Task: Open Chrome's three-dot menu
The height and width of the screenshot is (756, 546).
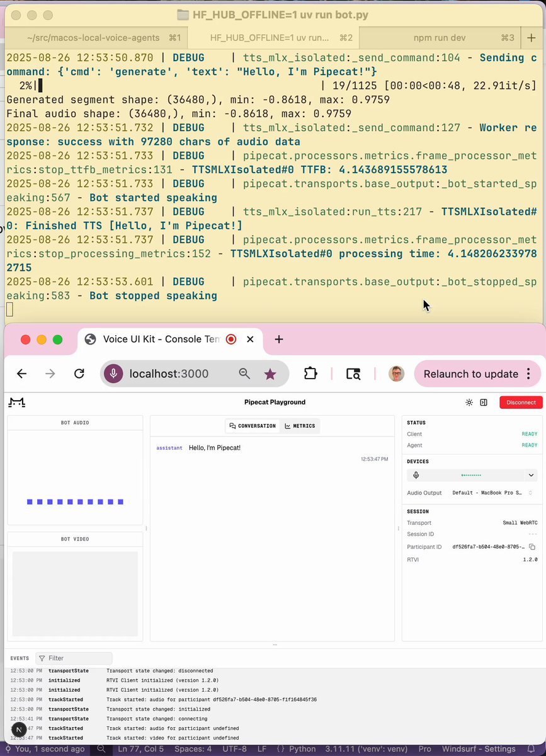Action: point(528,374)
